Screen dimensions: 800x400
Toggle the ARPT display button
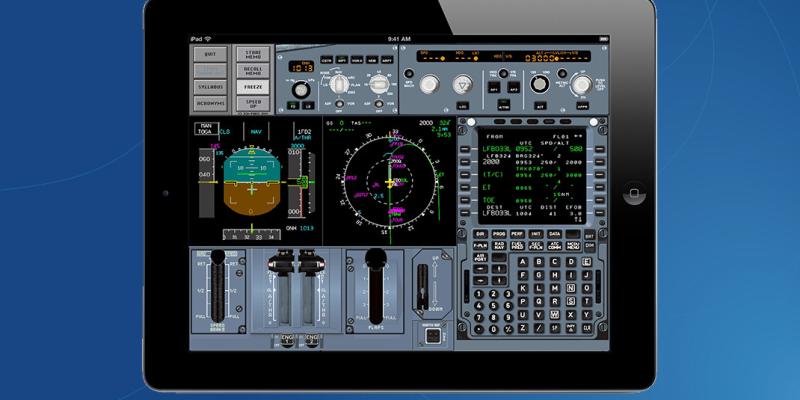[387, 60]
